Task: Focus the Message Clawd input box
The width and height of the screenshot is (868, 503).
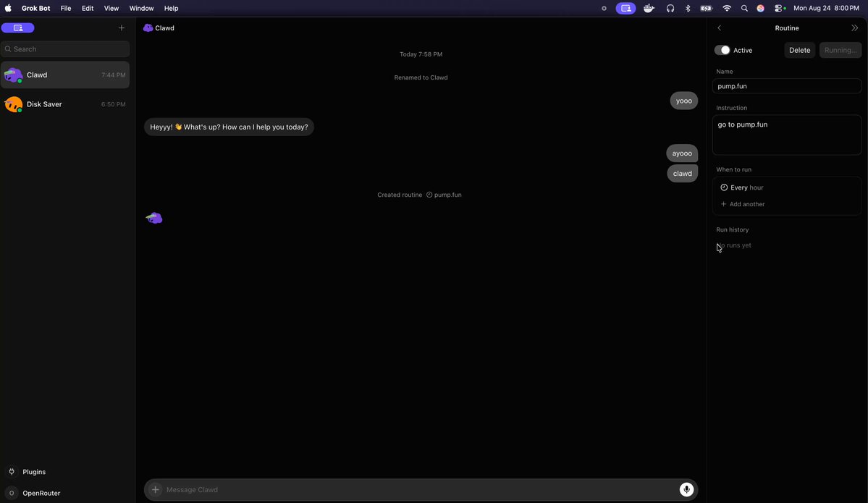Action: coord(421,490)
